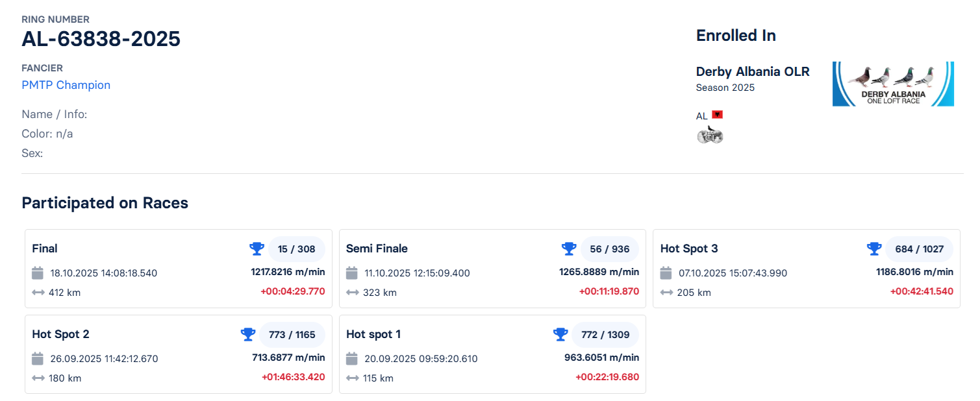Select the 772 / 1309 ranking badge
This screenshot has width=980, height=401.
pyautogui.click(x=605, y=335)
